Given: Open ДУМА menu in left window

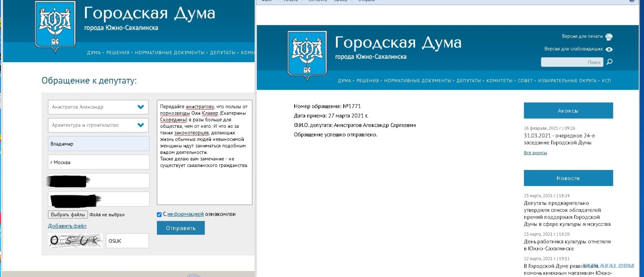Looking at the screenshot, I should tap(94, 53).
